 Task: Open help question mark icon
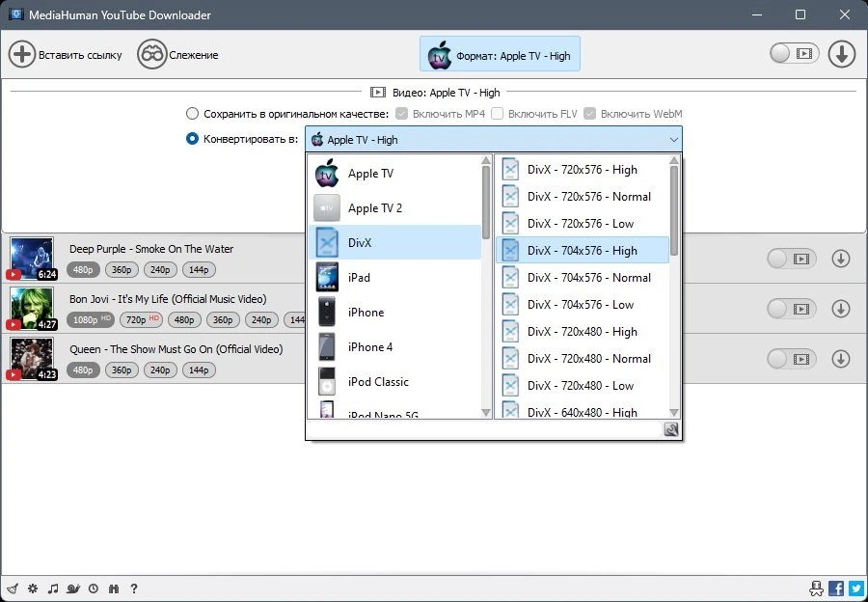click(x=134, y=588)
